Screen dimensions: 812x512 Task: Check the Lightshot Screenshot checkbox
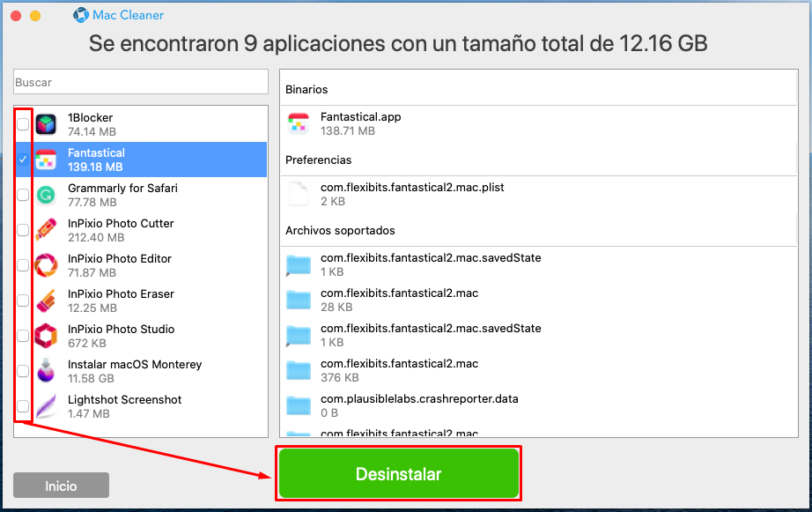pyautogui.click(x=23, y=406)
